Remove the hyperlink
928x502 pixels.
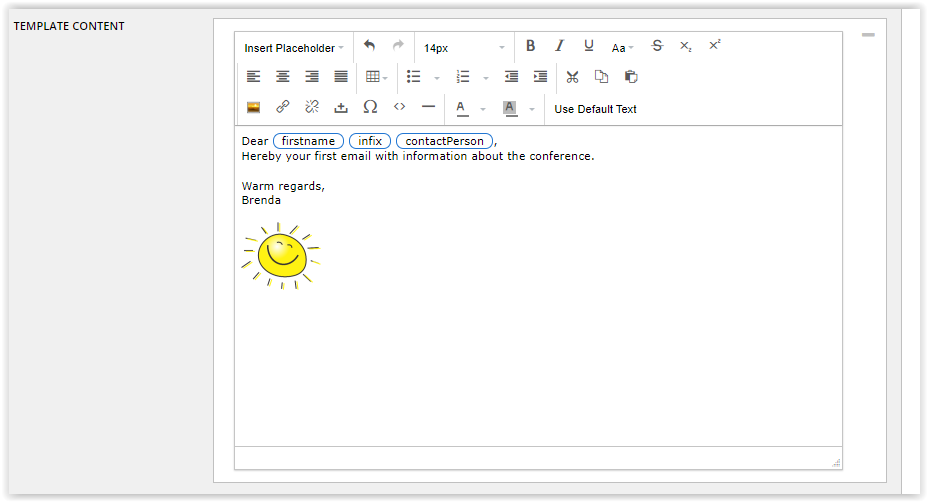click(x=312, y=107)
